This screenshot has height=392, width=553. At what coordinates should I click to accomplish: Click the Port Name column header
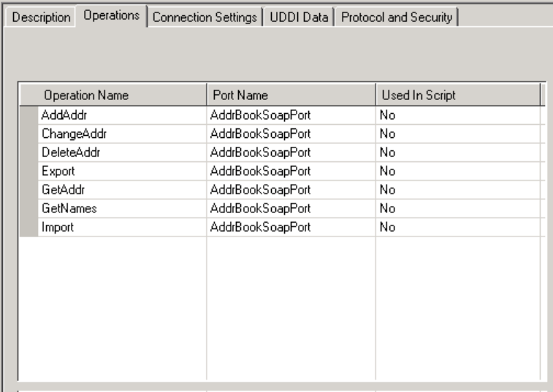(x=240, y=96)
